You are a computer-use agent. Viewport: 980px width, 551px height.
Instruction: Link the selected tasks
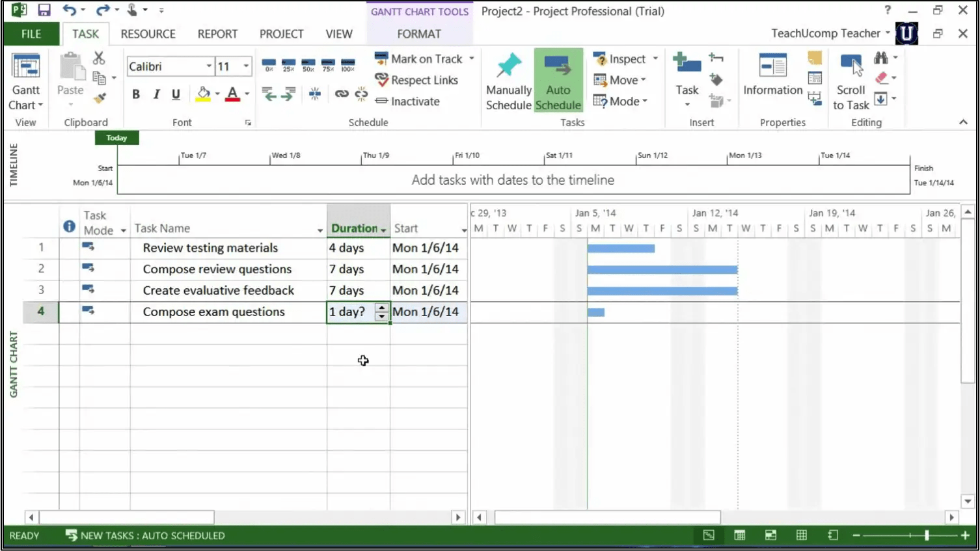[342, 94]
